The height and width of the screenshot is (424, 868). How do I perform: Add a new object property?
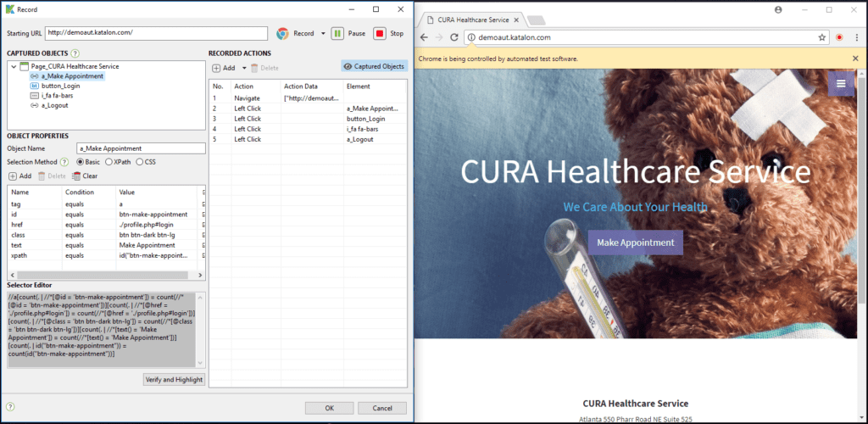tap(20, 176)
